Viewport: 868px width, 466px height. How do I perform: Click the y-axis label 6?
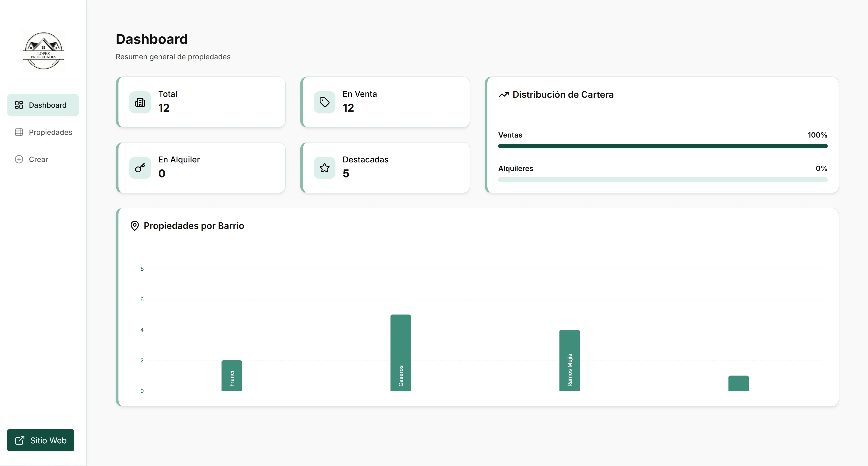(142, 300)
